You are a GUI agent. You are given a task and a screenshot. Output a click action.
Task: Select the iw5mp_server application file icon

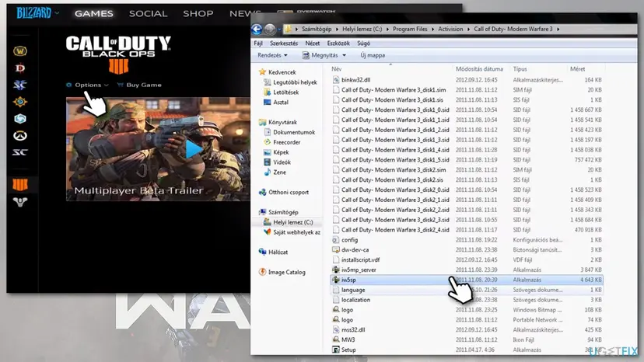tap(336, 270)
